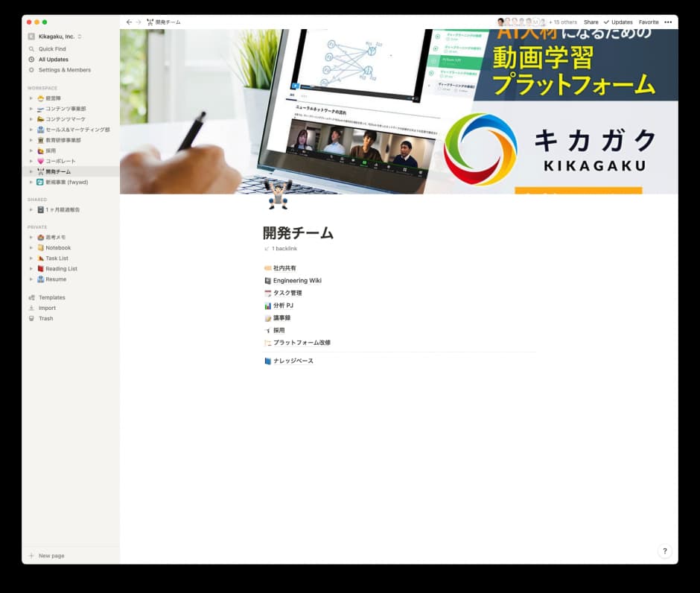This screenshot has height=593, width=700.
Task: Open the Engineering Wiki page link
Action: (297, 281)
